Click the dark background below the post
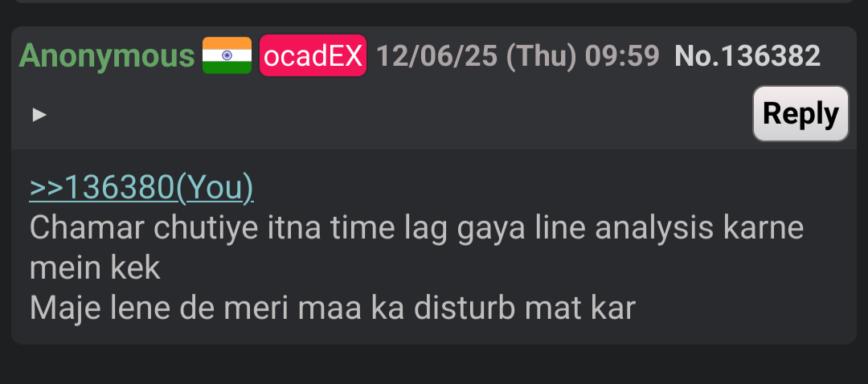 [434, 366]
